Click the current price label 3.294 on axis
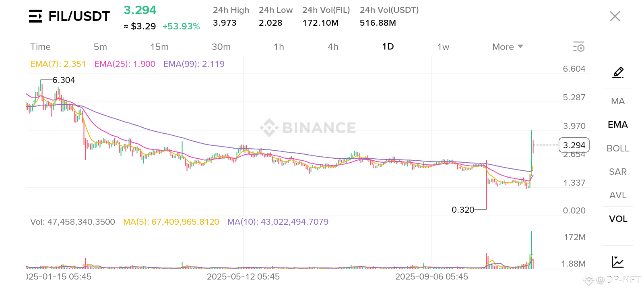 click(574, 145)
